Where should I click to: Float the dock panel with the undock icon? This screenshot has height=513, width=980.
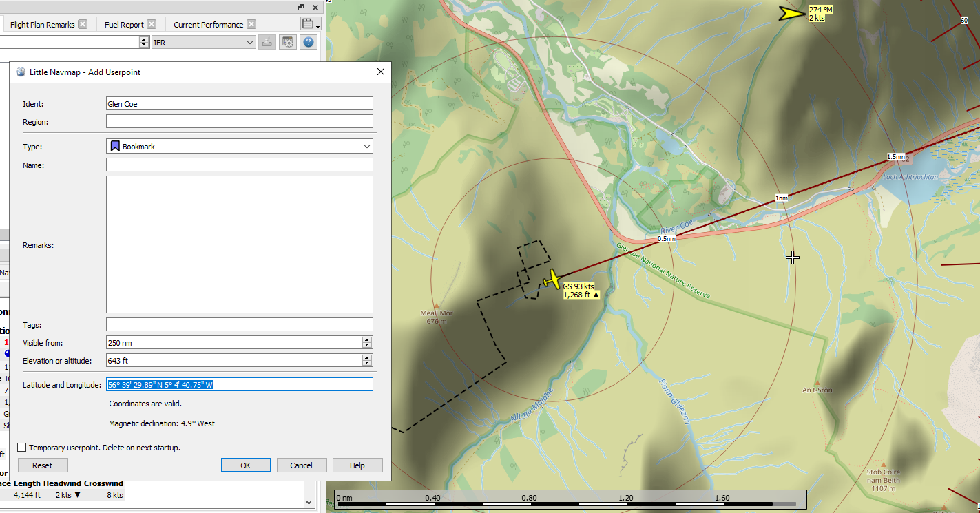pos(301,7)
